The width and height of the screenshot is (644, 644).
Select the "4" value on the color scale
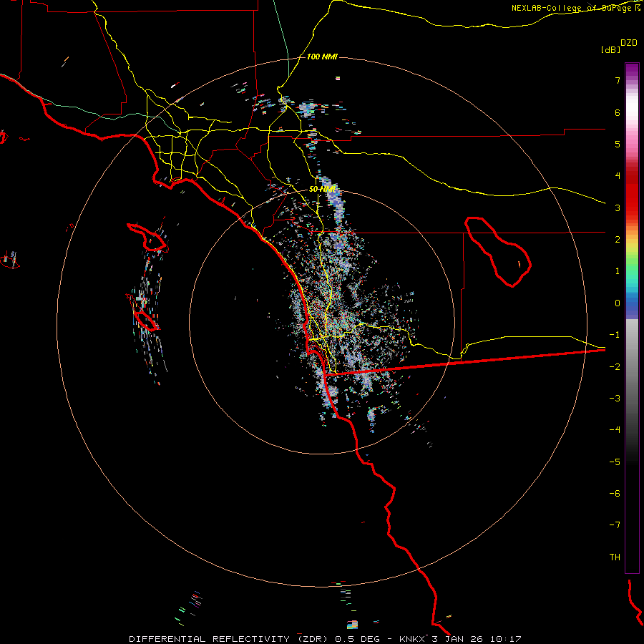pyautogui.click(x=618, y=176)
